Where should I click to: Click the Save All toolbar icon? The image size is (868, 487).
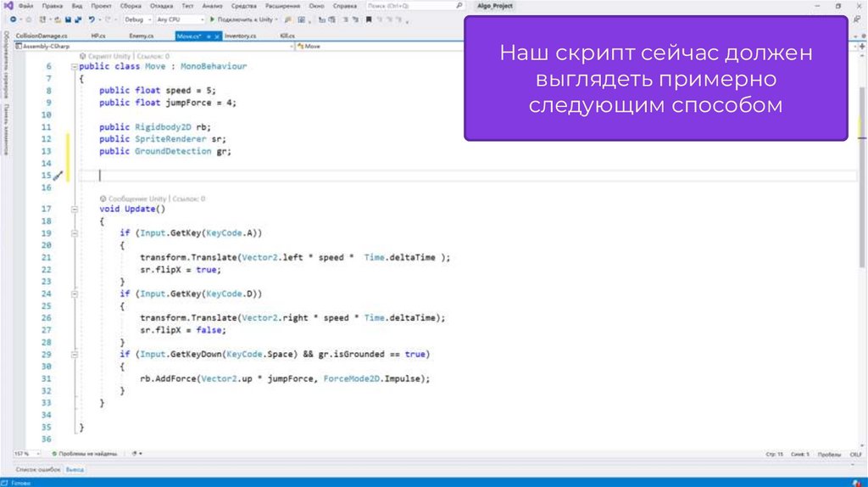pos(78,20)
